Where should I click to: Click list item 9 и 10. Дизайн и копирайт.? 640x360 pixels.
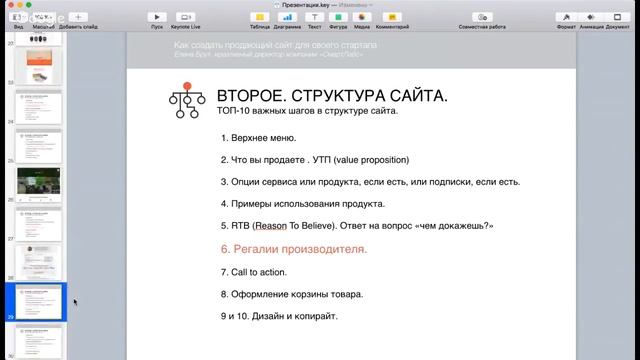click(x=279, y=316)
